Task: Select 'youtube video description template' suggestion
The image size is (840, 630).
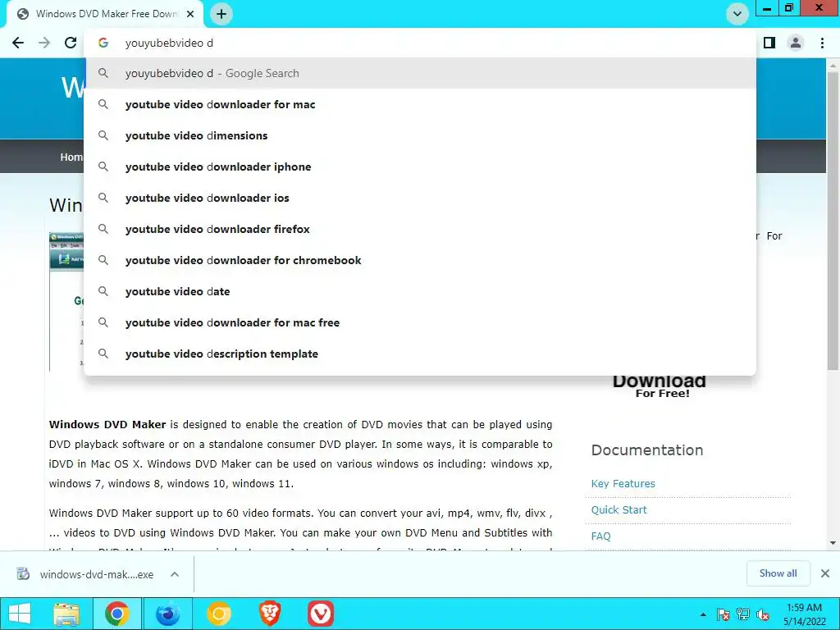Action: 421,354
